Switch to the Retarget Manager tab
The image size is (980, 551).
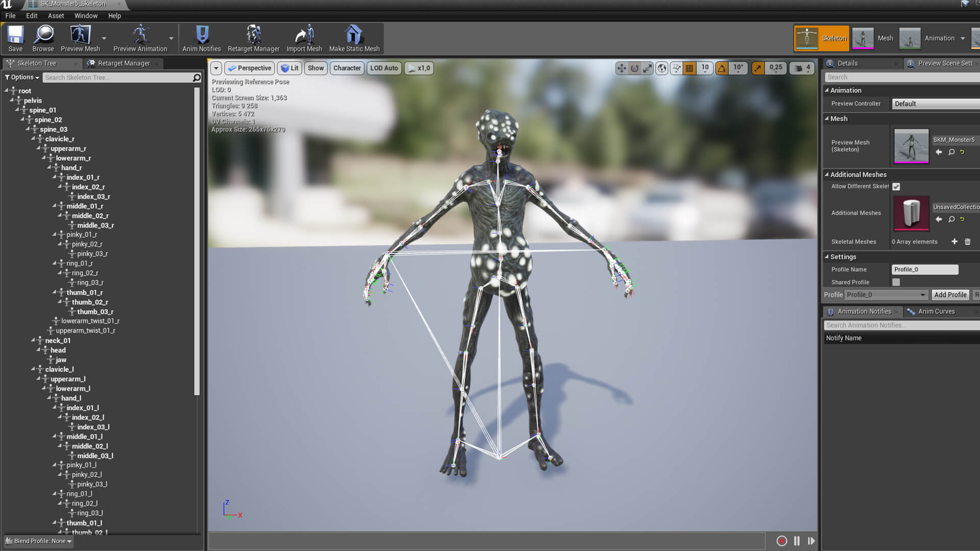click(x=123, y=63)
